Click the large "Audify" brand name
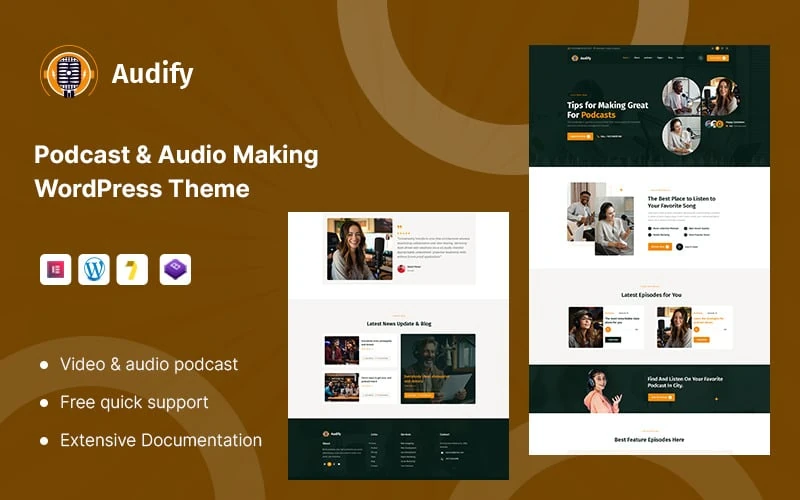 153,73
